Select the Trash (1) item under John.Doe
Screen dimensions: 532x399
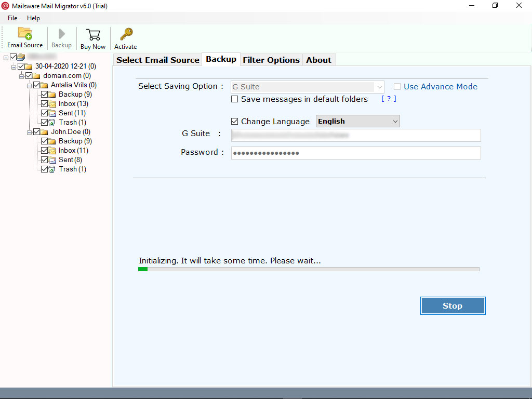point(73,169)
